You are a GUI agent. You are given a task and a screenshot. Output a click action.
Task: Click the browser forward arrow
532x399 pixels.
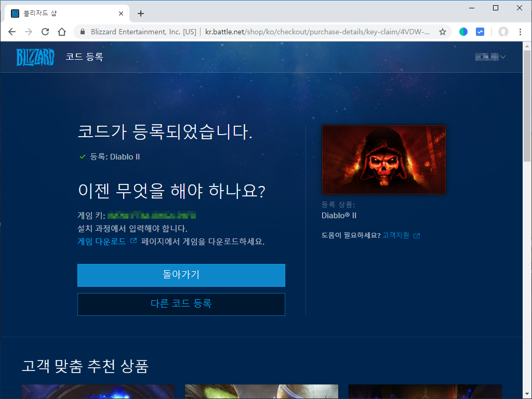29,32
